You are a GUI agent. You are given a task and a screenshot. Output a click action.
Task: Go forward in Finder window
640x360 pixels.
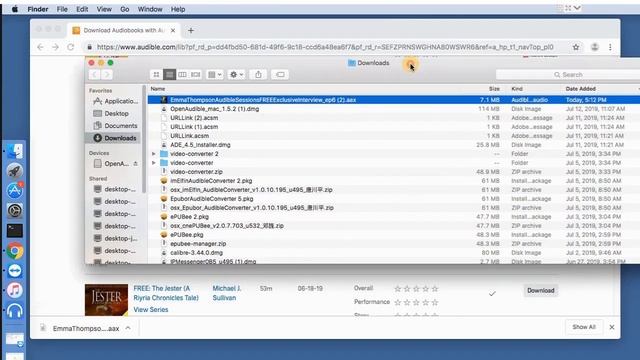107,75
